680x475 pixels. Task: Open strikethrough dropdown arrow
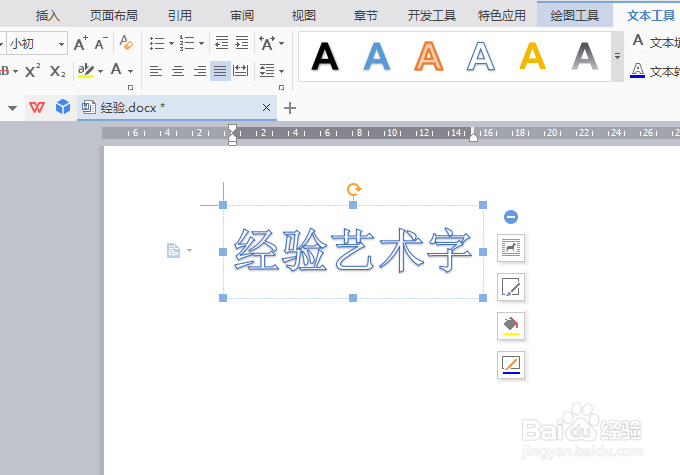[16, 71]
